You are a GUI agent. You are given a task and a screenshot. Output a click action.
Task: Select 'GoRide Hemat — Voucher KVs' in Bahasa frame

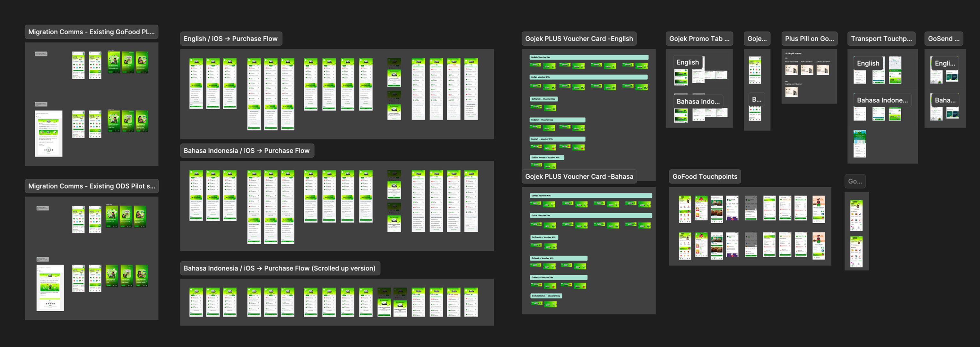point(546,296)
